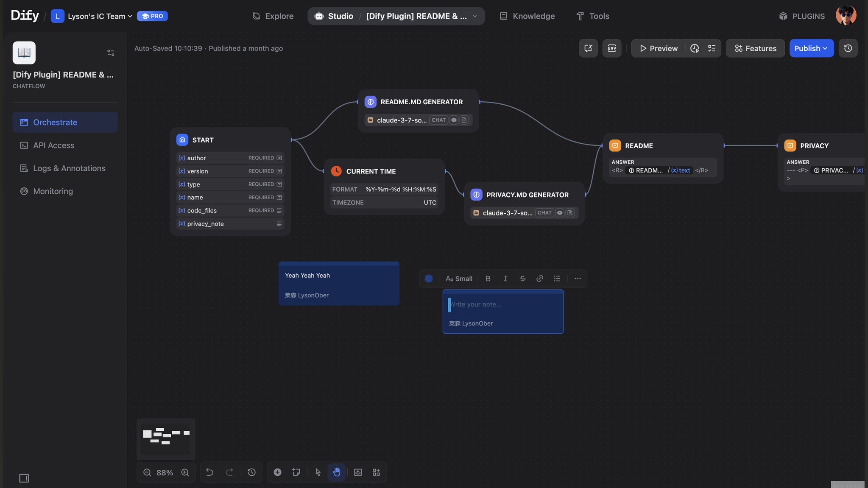The image size is (868, 488).
Task: Select Orchestrate in sidebar
Action: [x=65, y=122]
